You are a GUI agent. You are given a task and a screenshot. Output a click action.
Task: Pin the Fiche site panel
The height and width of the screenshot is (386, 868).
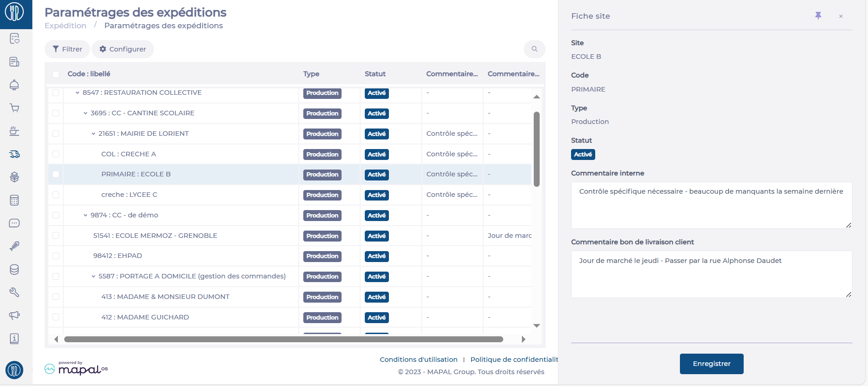coord(818,16)
